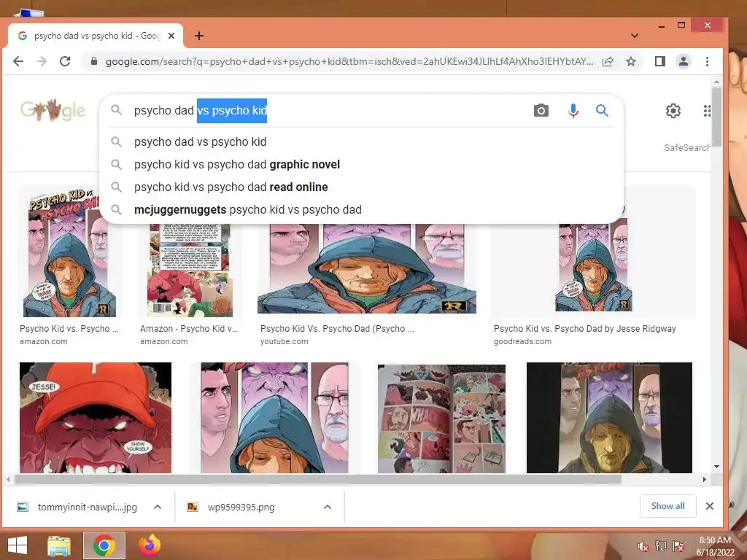The height and width of the screenshot is (560, 747).
Task: Search by image using the camera icon
Action: [541, 111]
